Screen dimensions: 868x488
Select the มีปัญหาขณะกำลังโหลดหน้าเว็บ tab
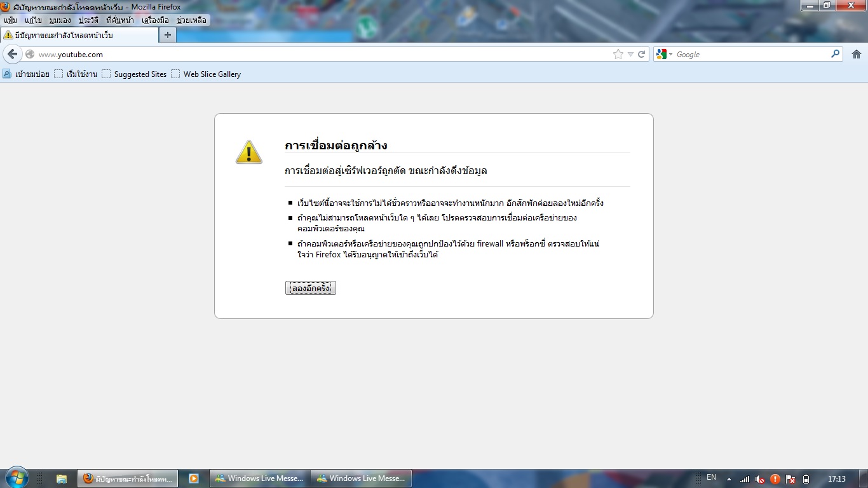[x=79, y=35]
